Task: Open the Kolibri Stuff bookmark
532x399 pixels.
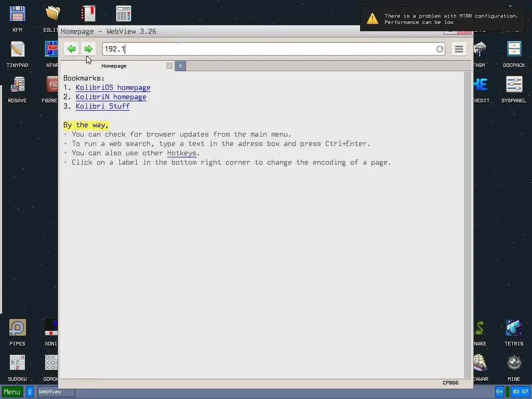Action: [x=102, y=106]
